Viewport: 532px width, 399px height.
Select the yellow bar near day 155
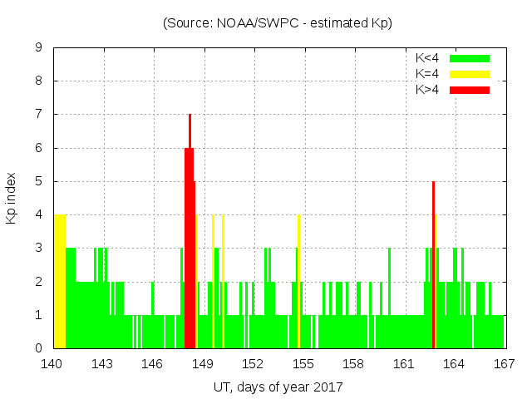pyautogui.click(x=298, y=281)
